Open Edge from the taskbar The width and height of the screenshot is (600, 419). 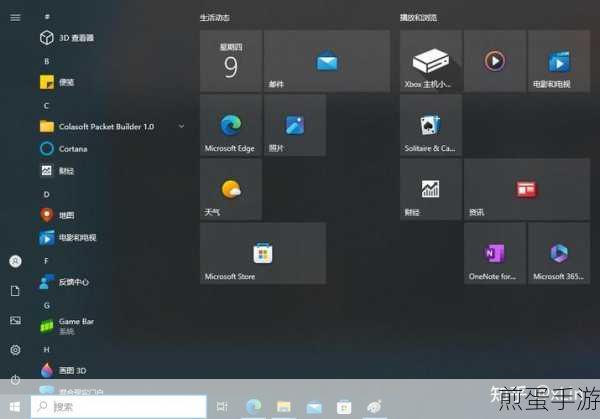[x=253, y=406]
